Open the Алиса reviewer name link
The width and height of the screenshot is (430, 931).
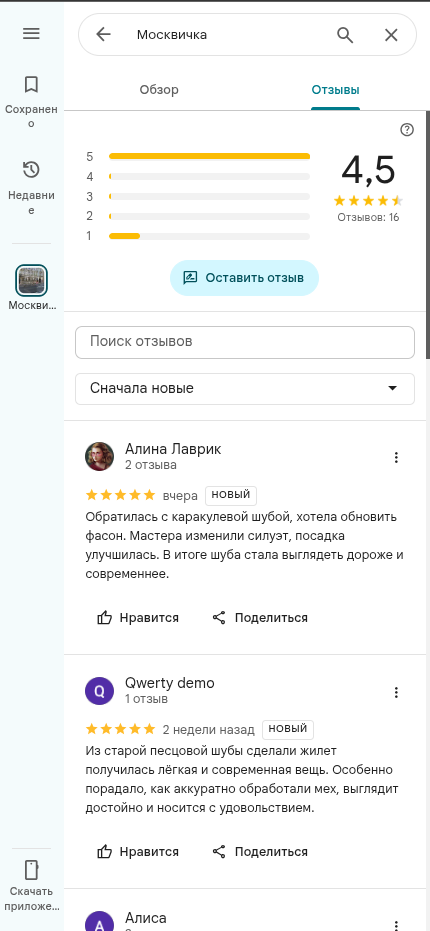click(146, 918)
